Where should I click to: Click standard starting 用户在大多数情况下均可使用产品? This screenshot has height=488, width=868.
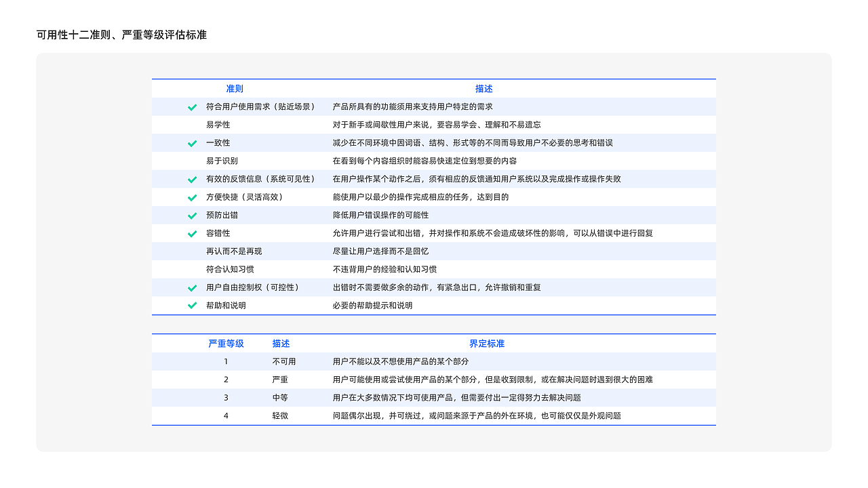coord(457,398)
